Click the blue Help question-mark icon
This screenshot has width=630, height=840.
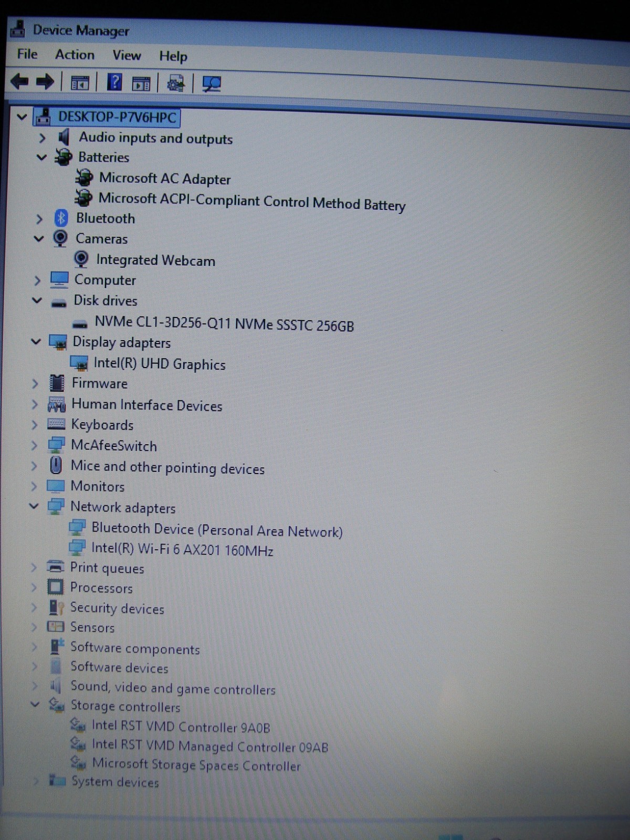click(114, 82)
